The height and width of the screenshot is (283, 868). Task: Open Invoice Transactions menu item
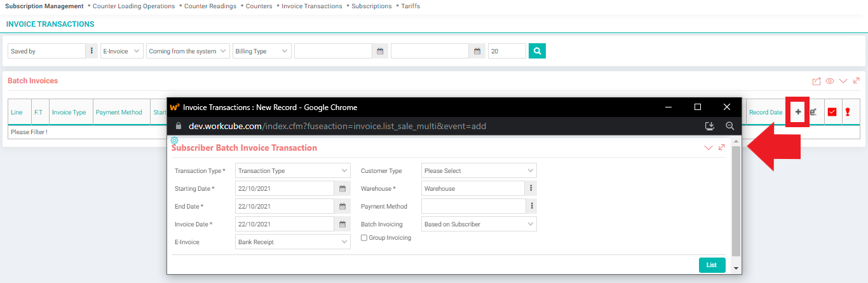click(311, 6)
